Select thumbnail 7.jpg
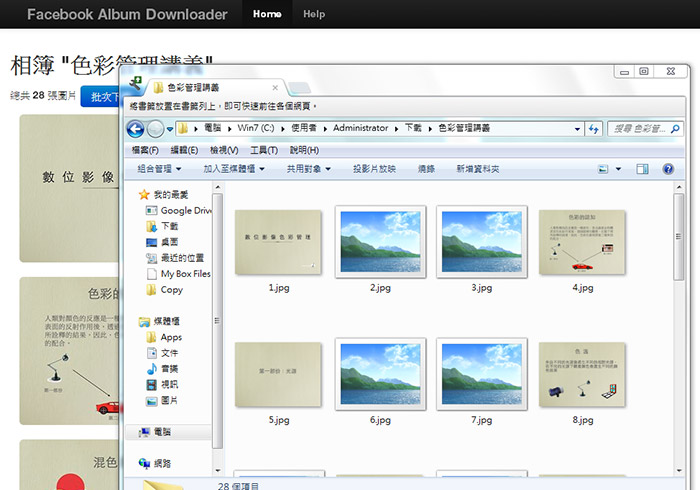This screenshot has height=490, width=700. coord(482,374)
